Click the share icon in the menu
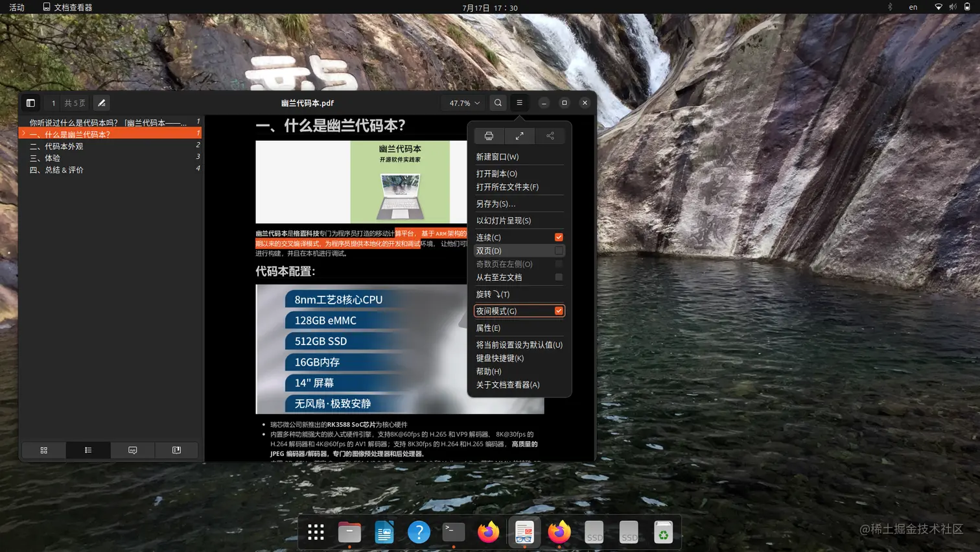980x552 pixels. click(549, 136)
